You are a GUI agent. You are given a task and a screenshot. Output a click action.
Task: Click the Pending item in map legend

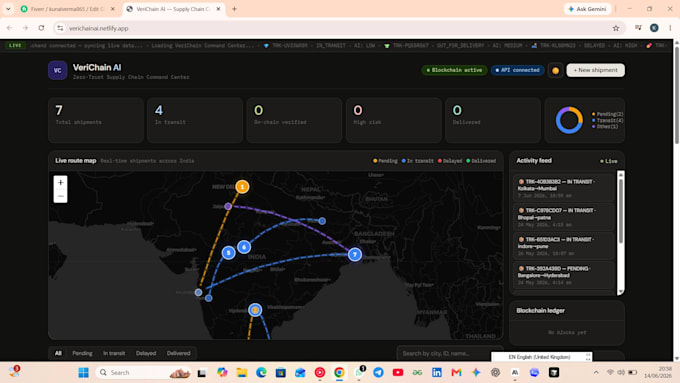click(x=385, y=161)
